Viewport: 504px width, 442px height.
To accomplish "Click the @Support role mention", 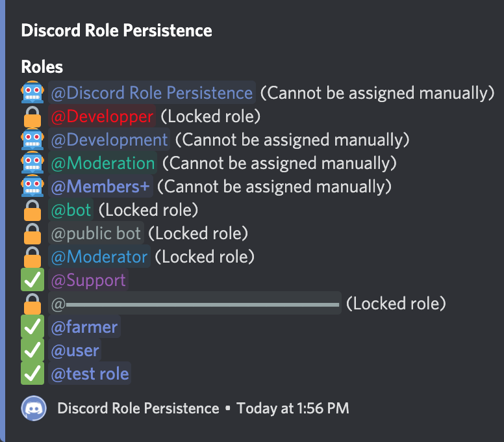I will point(88,280).
